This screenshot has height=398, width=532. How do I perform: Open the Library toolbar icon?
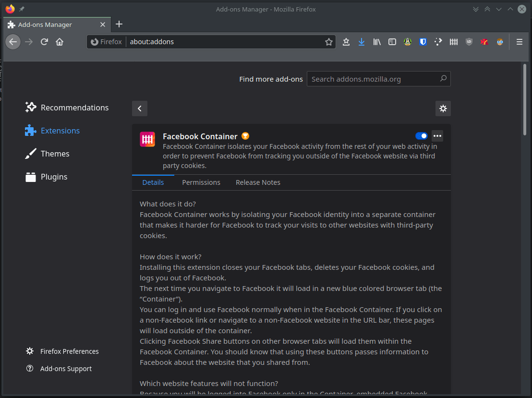click(x=377, y=42)
